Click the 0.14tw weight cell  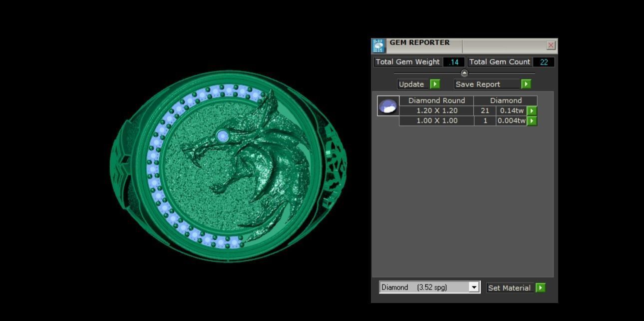tap(511, 110)
